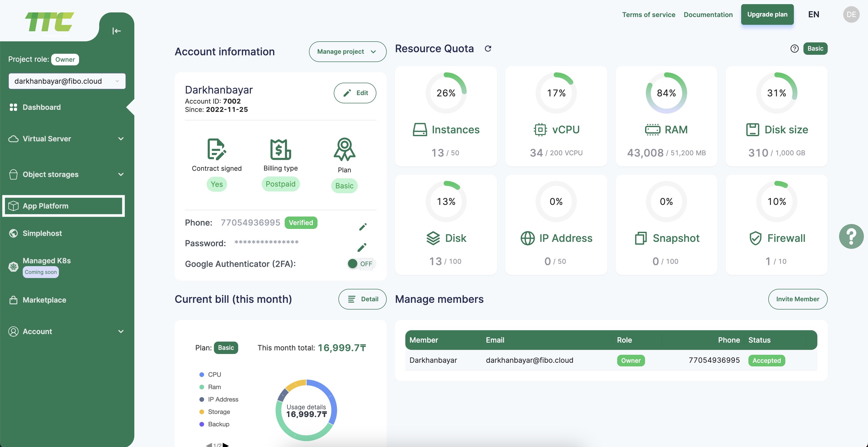The image size is (868, 447).
Task: Click the This month total 16,999.7₮ value
Action: [x=342, y=348]
